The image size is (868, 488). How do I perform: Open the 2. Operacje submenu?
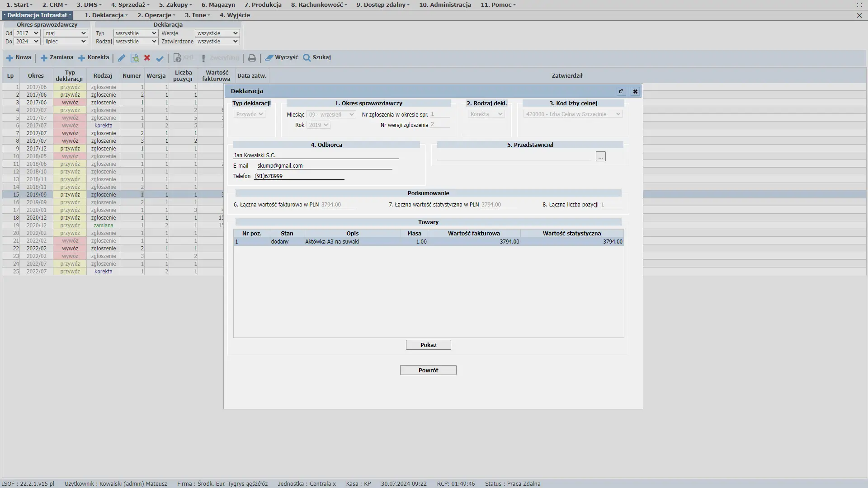click(x=156, y=15)
